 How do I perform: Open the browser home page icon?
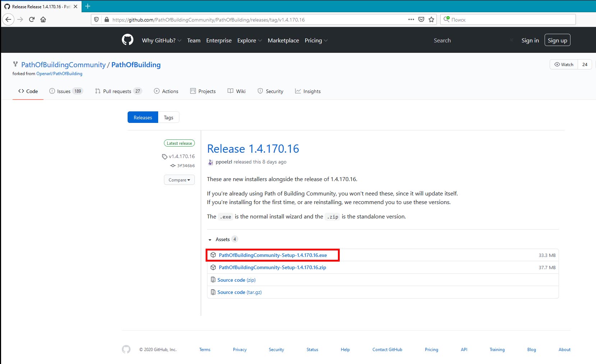pos(43,19)
